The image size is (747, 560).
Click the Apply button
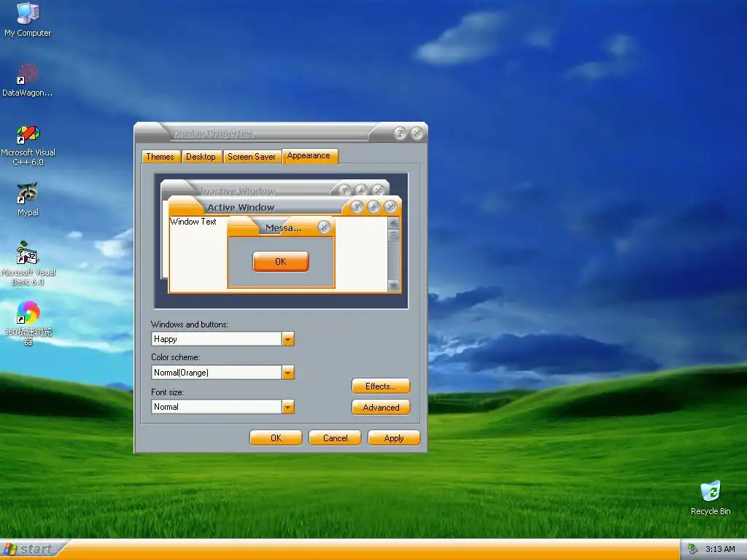click(394, 438)
